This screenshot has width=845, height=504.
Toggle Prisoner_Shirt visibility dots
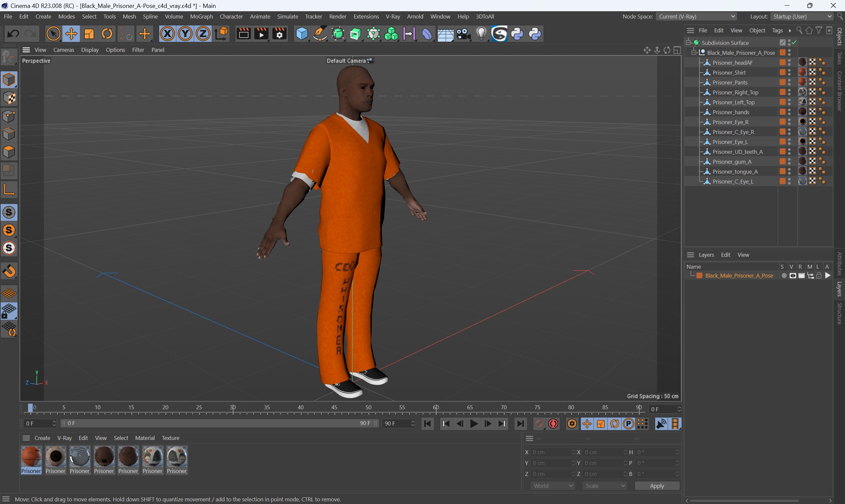click(x=789, y=72)
